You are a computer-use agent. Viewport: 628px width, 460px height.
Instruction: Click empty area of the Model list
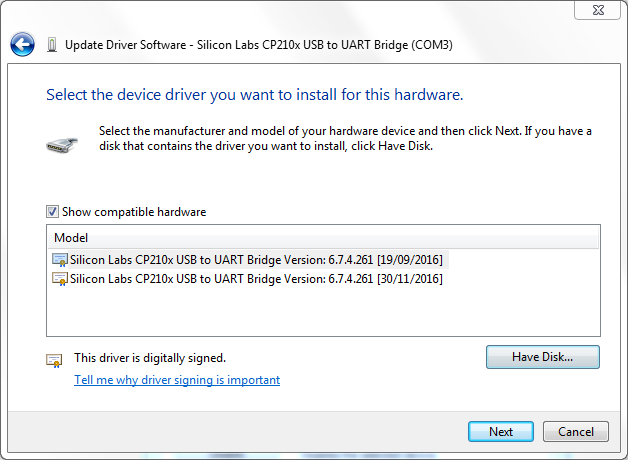click(x=323, y=311)
